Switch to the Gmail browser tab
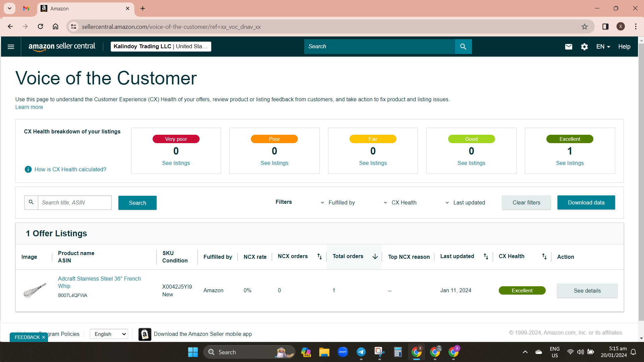Screen dimensions: 644x362 click(x=26, y=8)
